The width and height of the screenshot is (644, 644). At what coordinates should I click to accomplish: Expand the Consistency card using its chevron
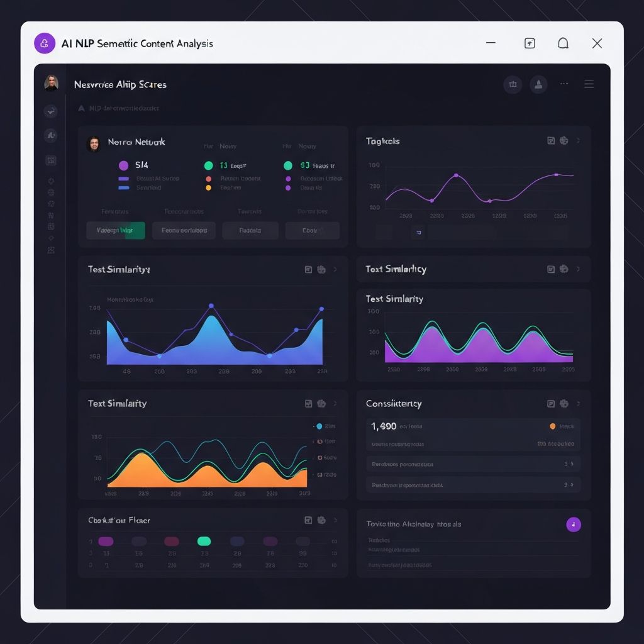[578, 404]
